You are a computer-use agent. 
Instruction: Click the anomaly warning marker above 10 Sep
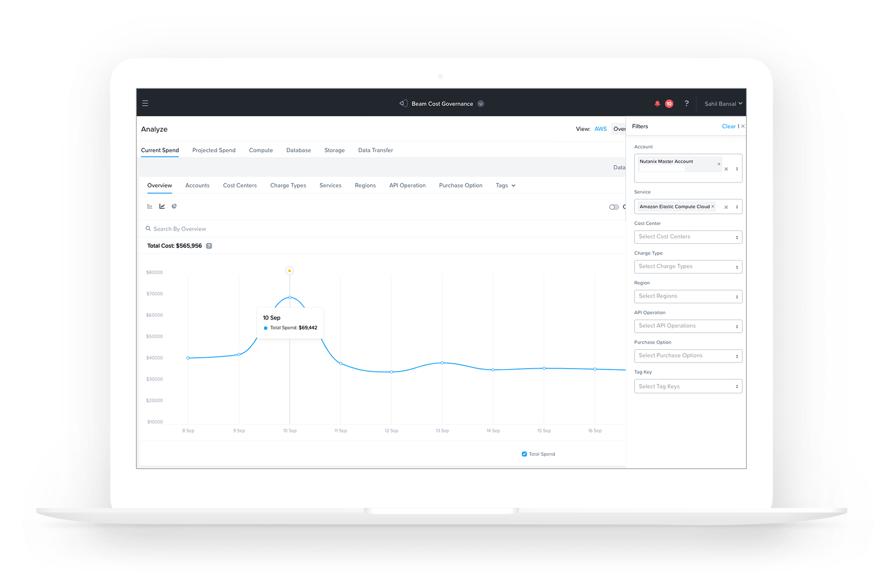[290, 271]
